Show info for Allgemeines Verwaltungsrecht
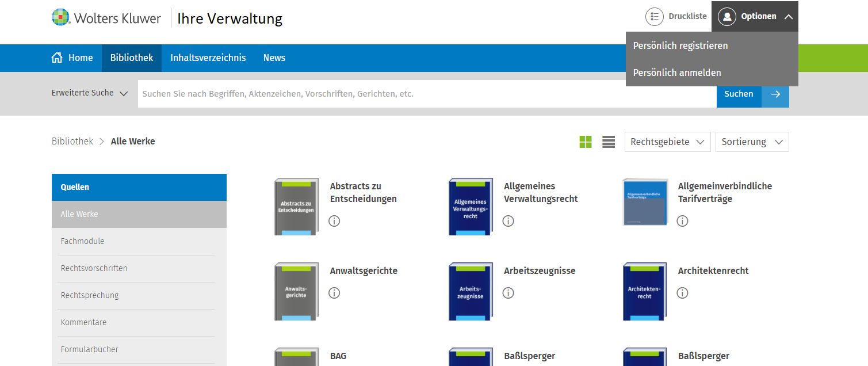This screenshot has width=868, height=366. coord(508,221)
